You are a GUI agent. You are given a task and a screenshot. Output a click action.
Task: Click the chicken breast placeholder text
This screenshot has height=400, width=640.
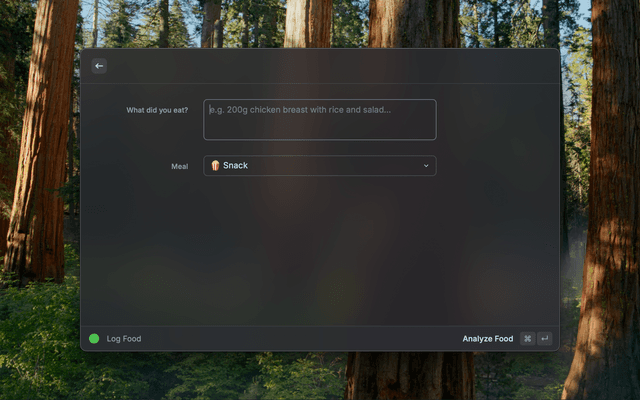(300, 110)
